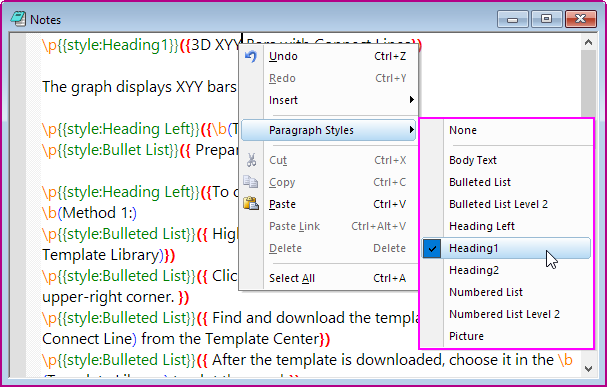Minimize the Notes window
The width and height of the screenshot is (607, 387).
(513, 19)
